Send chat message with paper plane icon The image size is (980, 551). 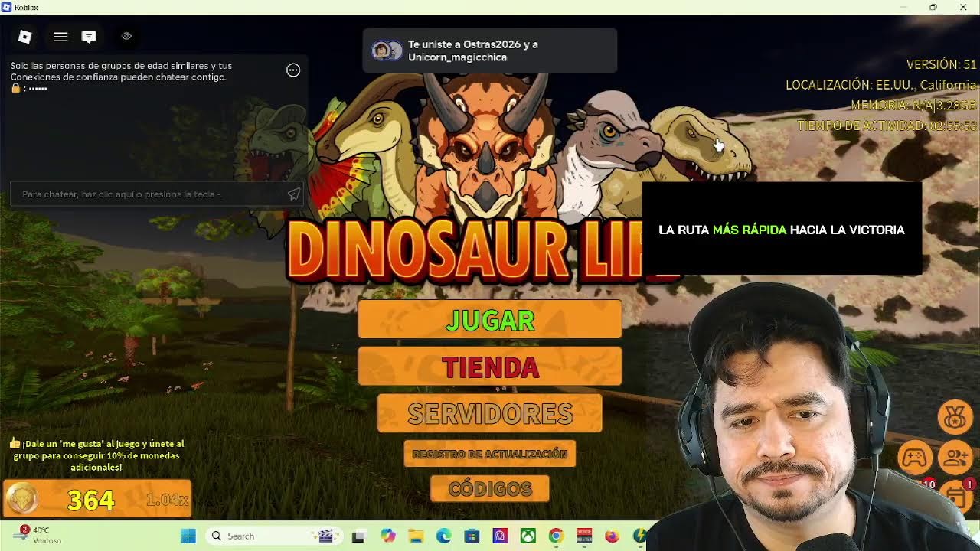pyautogui.click(x=294, y=194)
